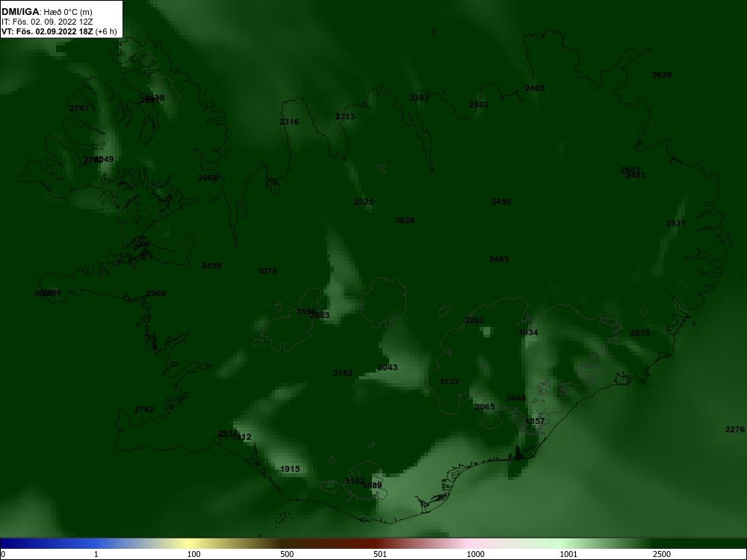
Task: Click the 3203 height value
Action: point(474,321)
